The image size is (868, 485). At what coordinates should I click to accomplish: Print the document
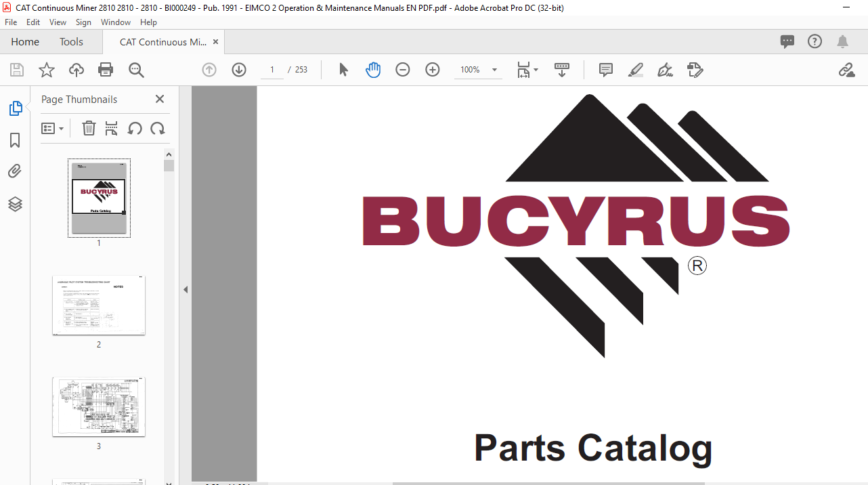tap(106, 70)
